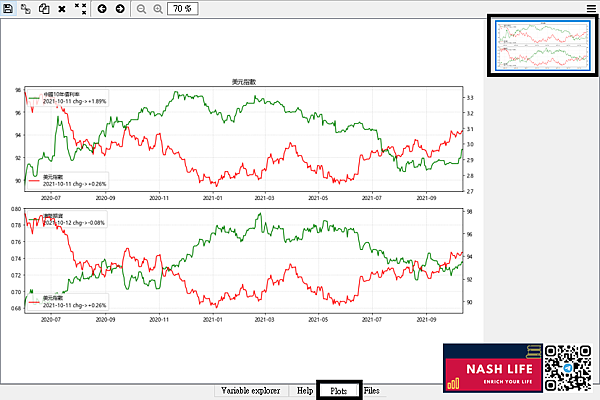This screenshot has width=600, height=400.
Task: Go to the next plot arrow
Action: 120,8
